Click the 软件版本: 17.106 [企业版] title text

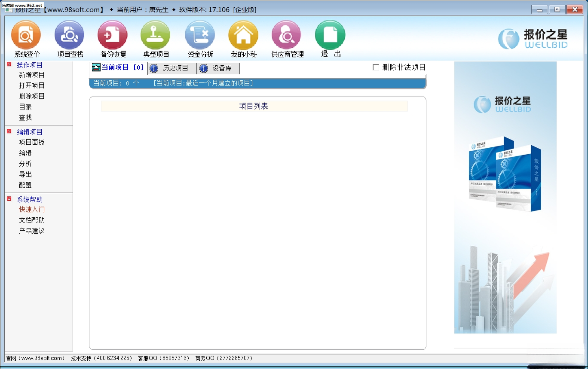[x=217, y=9]
